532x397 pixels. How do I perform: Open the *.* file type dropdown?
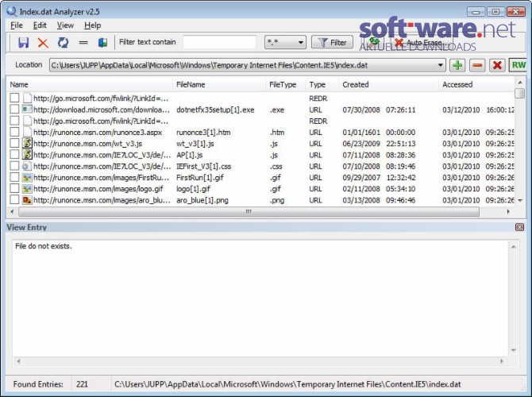coord(285,42)
